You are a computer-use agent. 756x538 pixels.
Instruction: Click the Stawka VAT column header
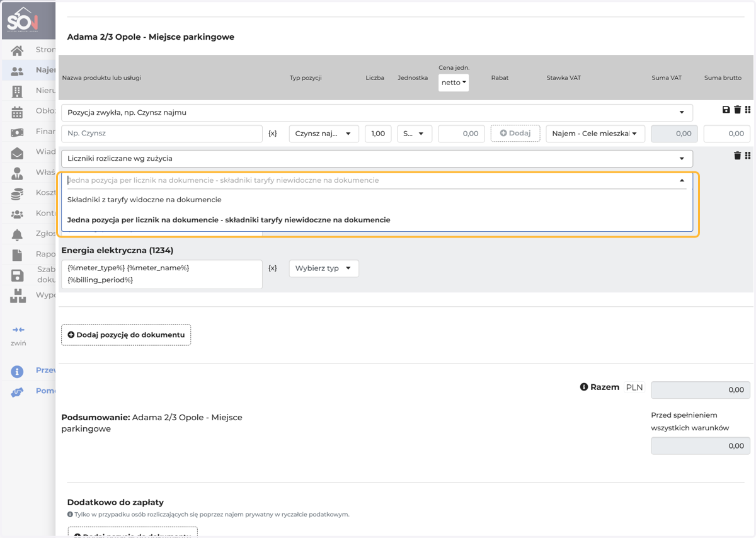coord(564,78)
